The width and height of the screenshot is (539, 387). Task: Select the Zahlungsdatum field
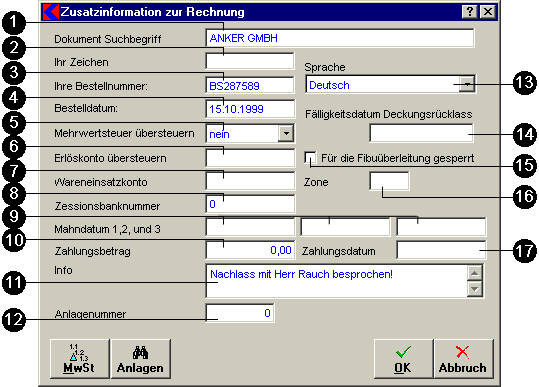(441, 250)
